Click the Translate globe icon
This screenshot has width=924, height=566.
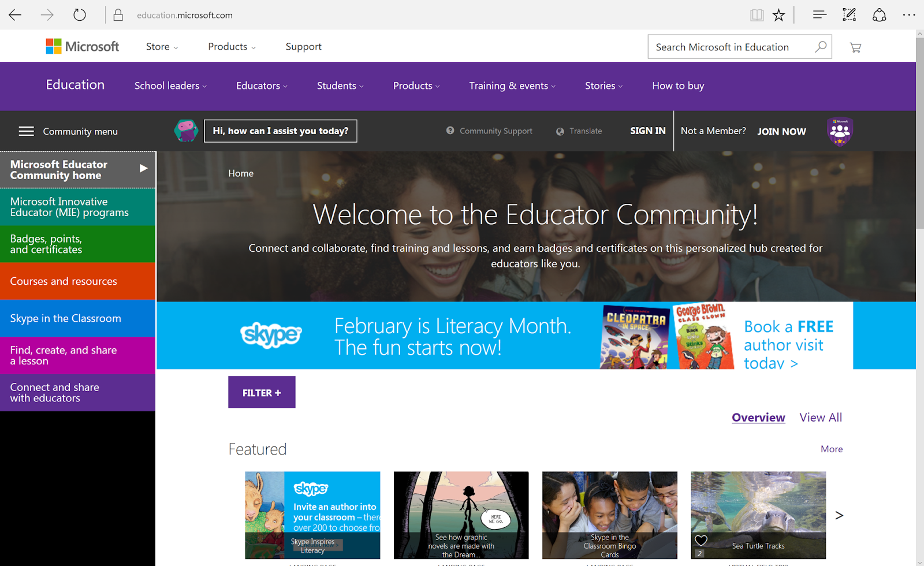(560, 131)
